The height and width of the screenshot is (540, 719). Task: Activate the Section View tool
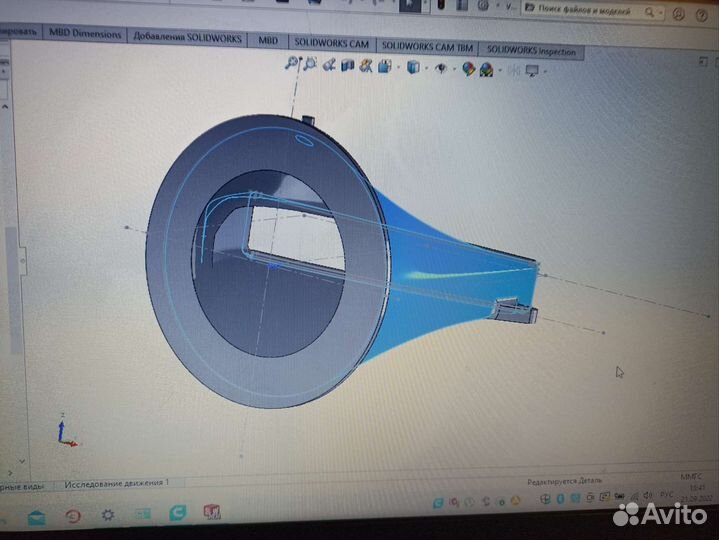(x=348, y=66)
